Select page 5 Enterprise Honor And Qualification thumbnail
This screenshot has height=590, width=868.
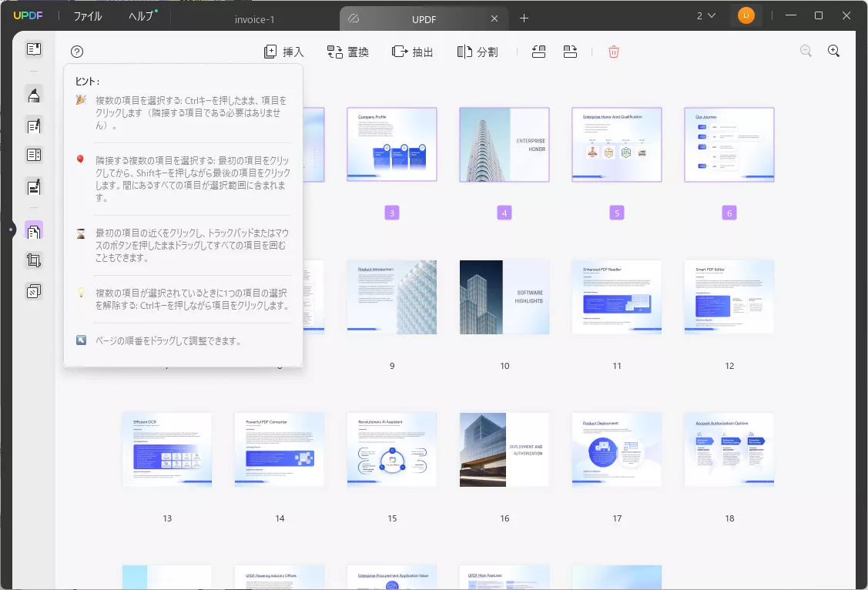point(617,145)
